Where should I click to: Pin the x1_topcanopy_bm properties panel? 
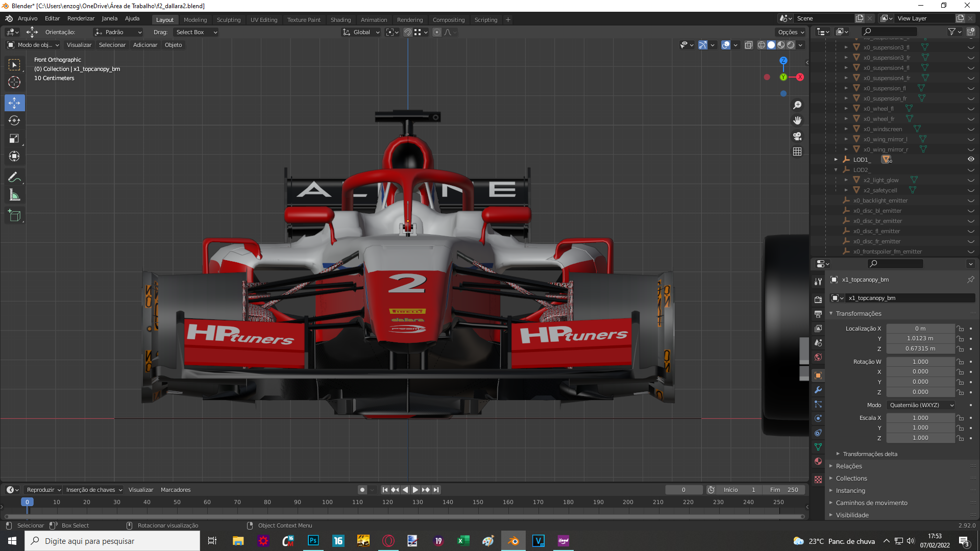pos(970,280)
